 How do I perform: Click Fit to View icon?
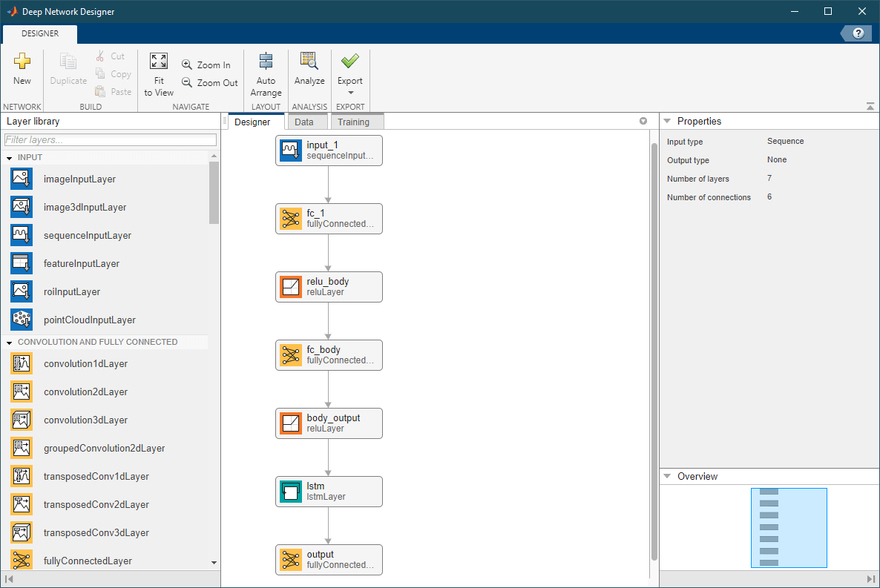point(159,61)
